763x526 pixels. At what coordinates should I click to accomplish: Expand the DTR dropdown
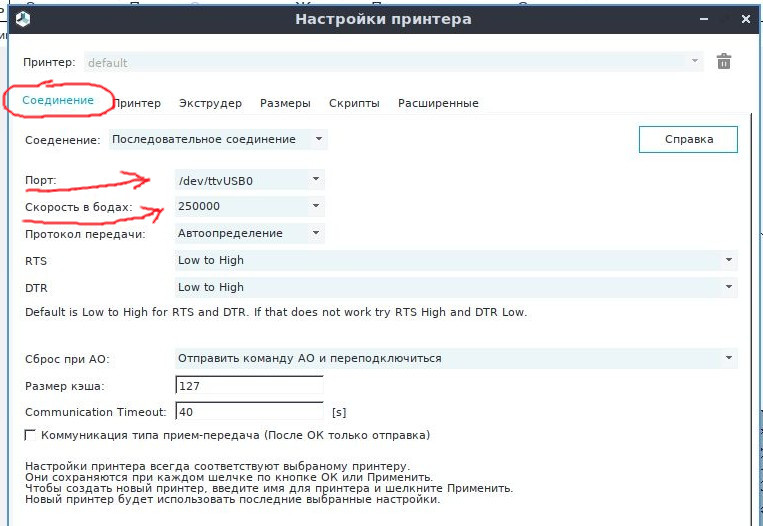coord(455,288)
